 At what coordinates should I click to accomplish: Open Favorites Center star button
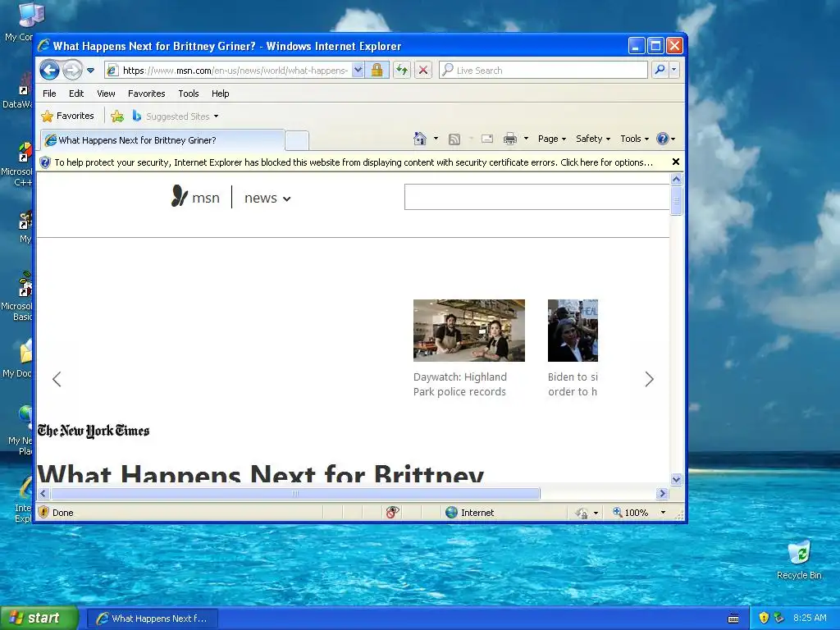[67, 116]
